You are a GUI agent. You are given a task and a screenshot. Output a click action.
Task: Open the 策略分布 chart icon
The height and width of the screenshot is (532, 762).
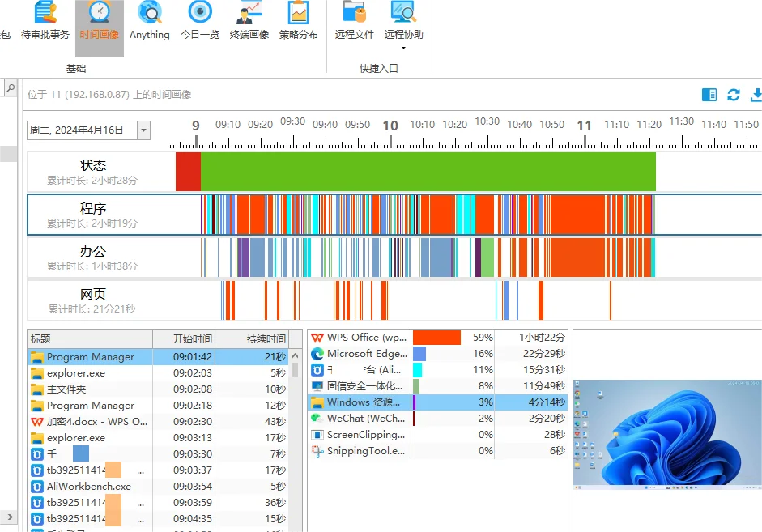click(x=298, y=22)
